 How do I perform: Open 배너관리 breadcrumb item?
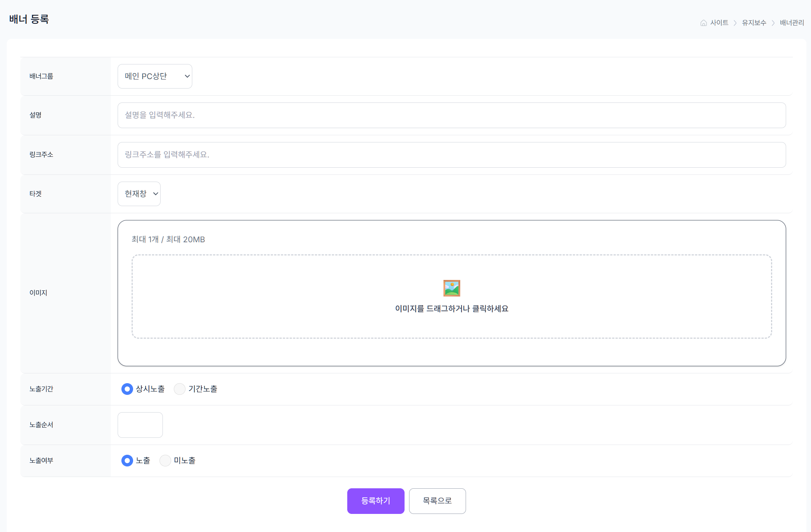point(792,23)
